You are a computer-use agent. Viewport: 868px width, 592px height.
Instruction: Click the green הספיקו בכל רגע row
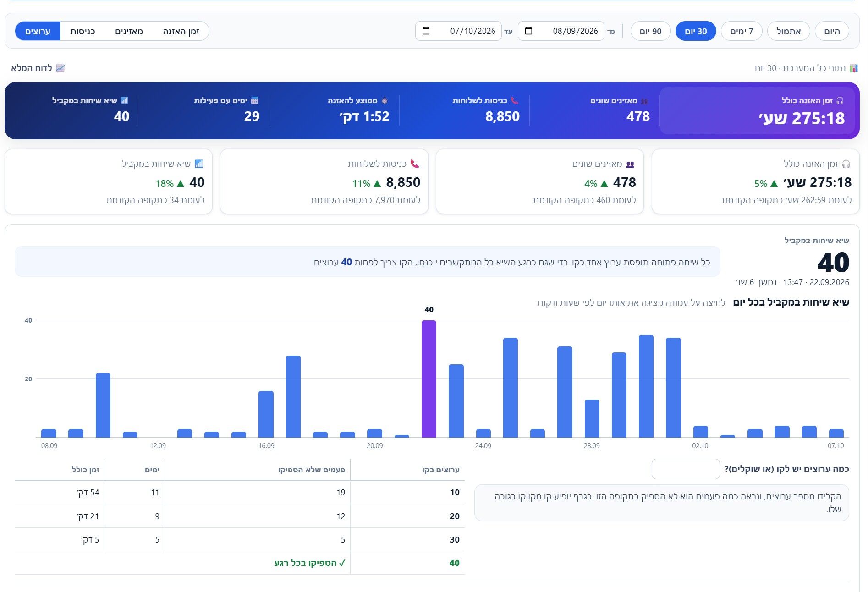tap(240, 563)
